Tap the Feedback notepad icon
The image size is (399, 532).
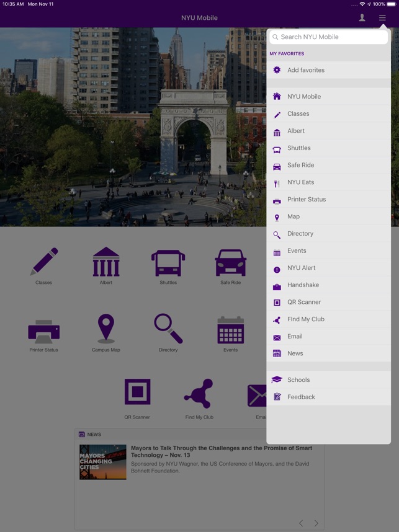[x=277, y=396]
